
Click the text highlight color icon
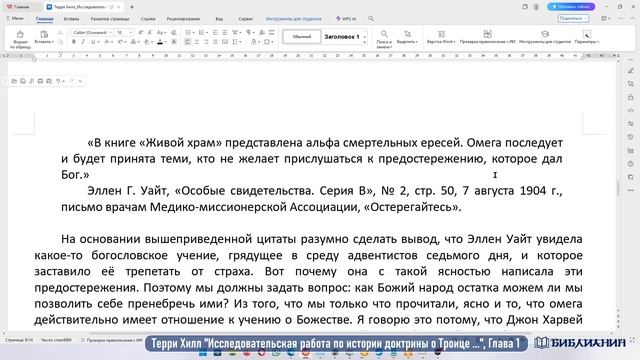(x=147, y=42)
